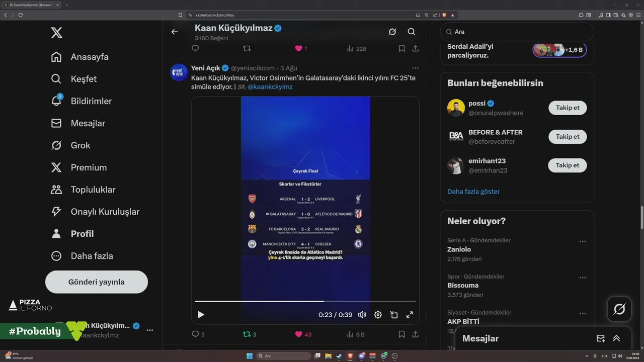The image size is (644, 362).
Task: Click the Windows Start button
Action: [249, 356]
